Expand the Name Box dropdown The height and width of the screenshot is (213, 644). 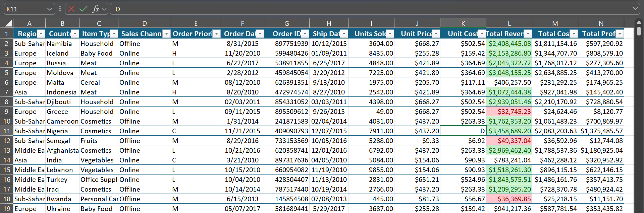click(49, 9)
